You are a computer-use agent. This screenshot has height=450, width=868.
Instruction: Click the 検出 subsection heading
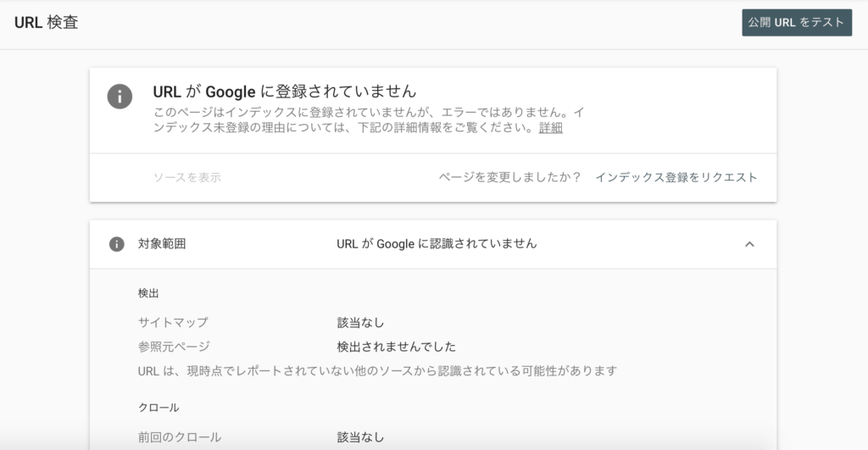(148, 293)
